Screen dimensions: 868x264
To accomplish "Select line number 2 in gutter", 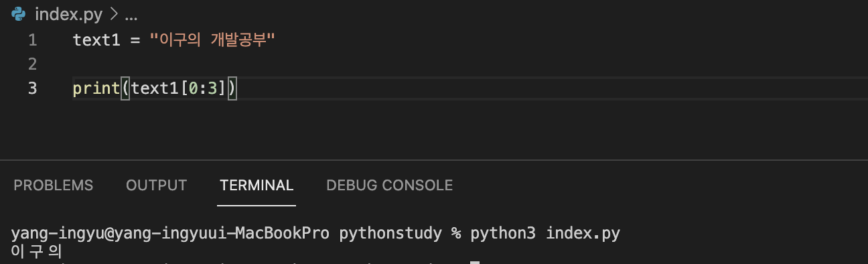I will point(33,64).
